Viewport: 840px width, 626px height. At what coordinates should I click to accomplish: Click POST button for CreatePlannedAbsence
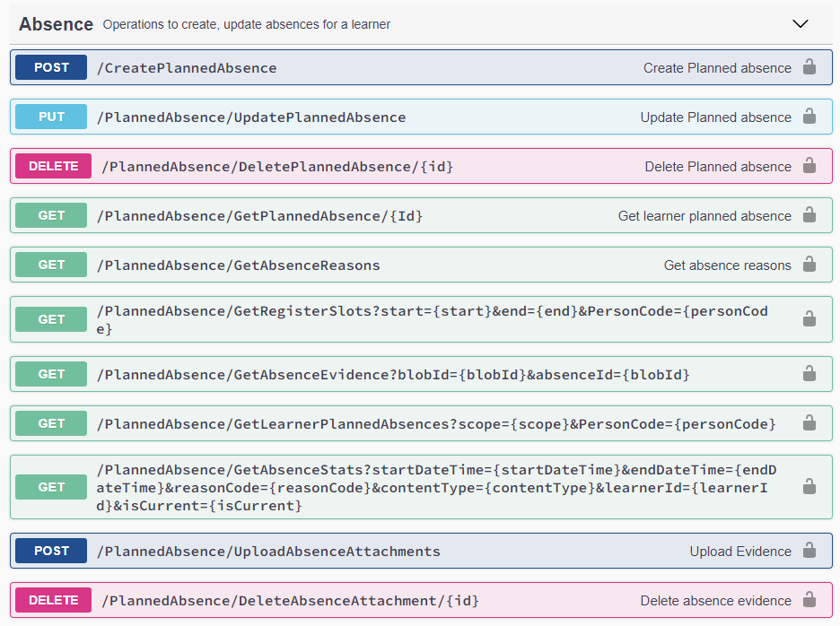(51, 67)
